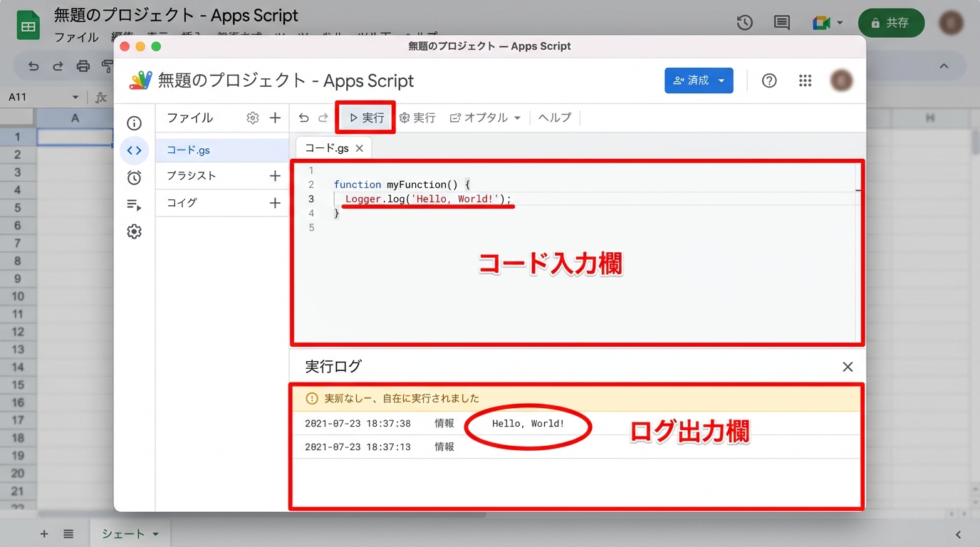Select the Editor code brackets icon
Screen dimensions: 980x547
click(134, 150)
